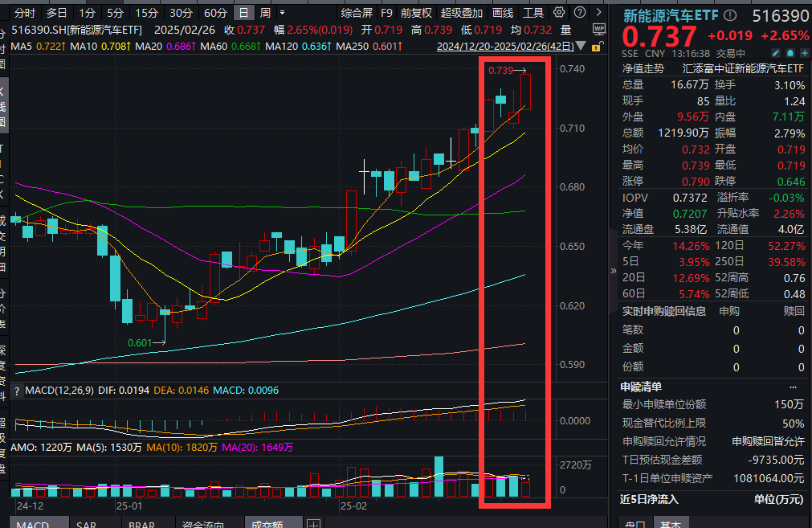Screen dimensions: 812x528
Task: Open the 画线 drawing tools
Action: click(x=503, y=13)
